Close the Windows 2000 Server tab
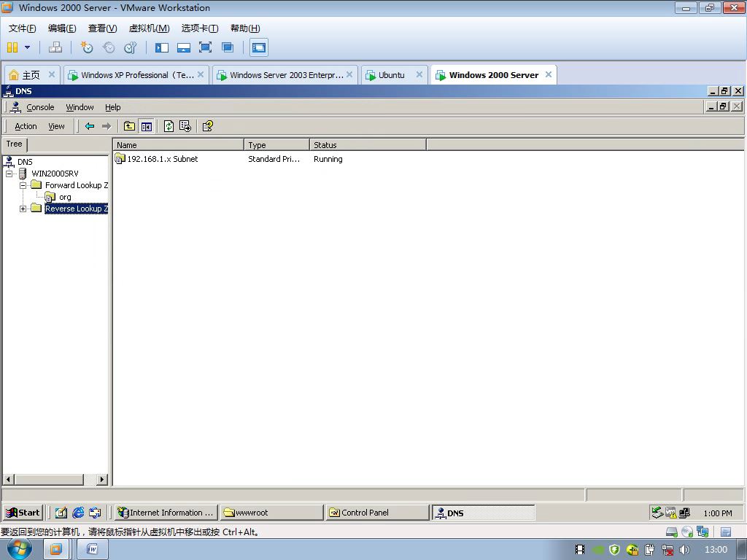The height and width of the screenshot is (560, 747). (x=549, y=74)
